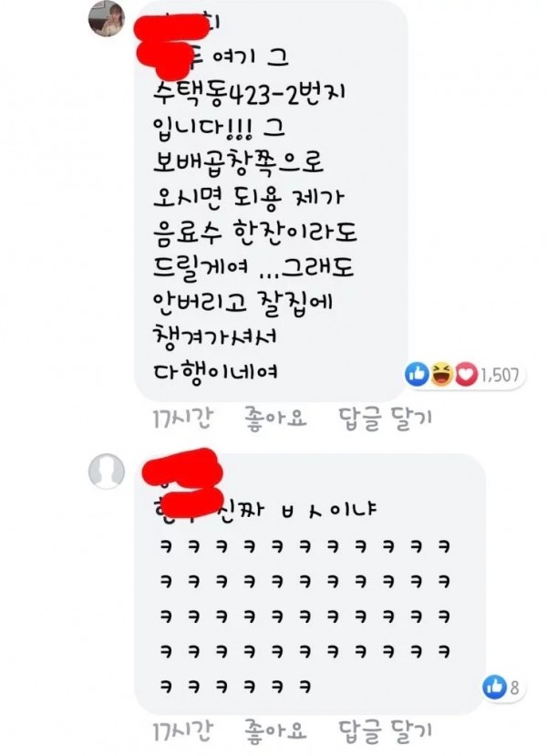Click 좋아요 under the 수택동 address comment

click(x=275, y=418)
